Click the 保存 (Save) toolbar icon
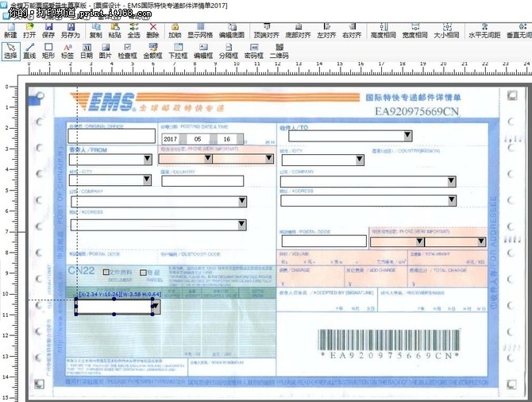The image size is (532, 402). (48, 30)
